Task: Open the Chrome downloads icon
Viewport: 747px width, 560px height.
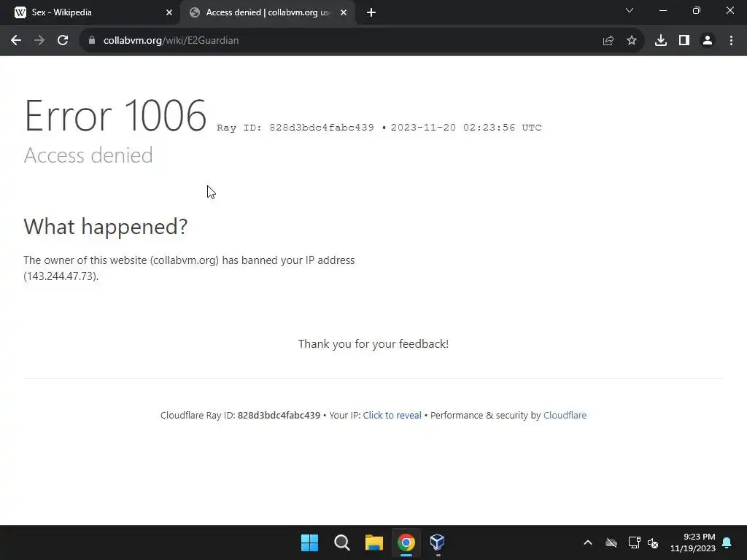Action: (x=661, y=41)
